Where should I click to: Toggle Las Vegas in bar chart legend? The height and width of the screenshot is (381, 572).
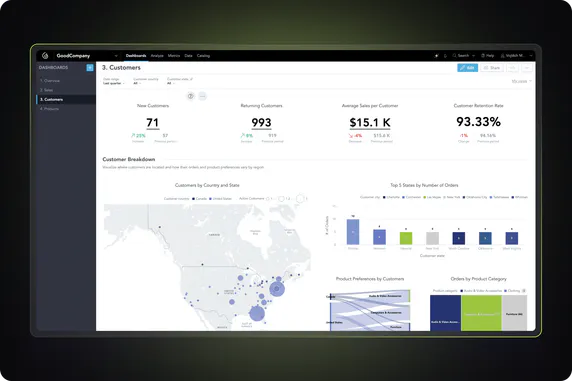coord(432,197)
